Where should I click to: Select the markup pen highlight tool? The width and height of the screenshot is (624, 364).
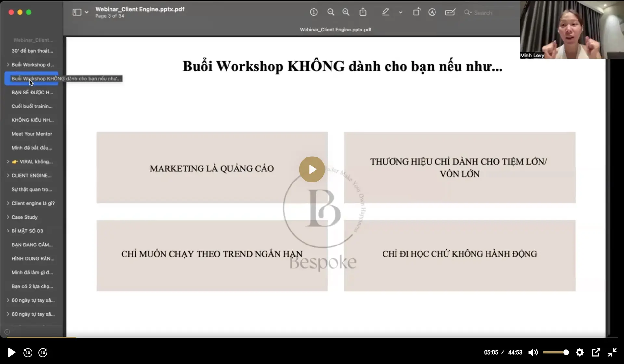(x=385, y=12)
